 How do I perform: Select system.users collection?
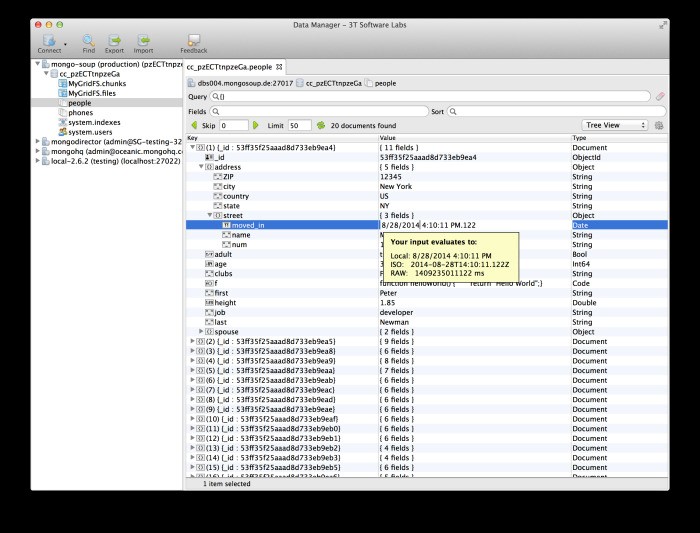point(90,132)
